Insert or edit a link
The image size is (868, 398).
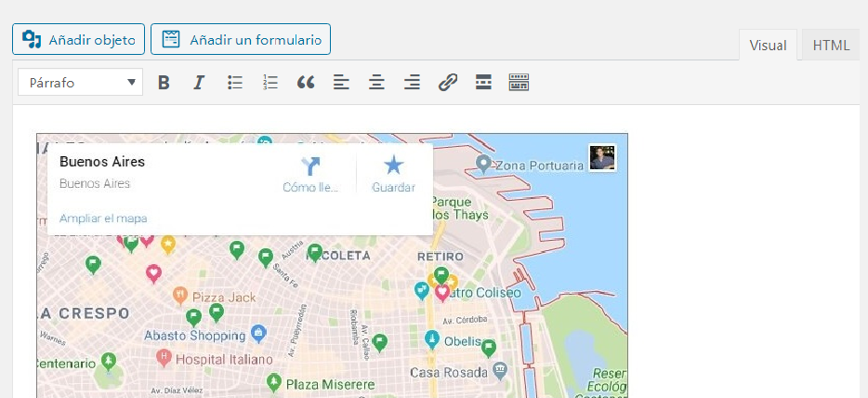click(x=448, y=83)
